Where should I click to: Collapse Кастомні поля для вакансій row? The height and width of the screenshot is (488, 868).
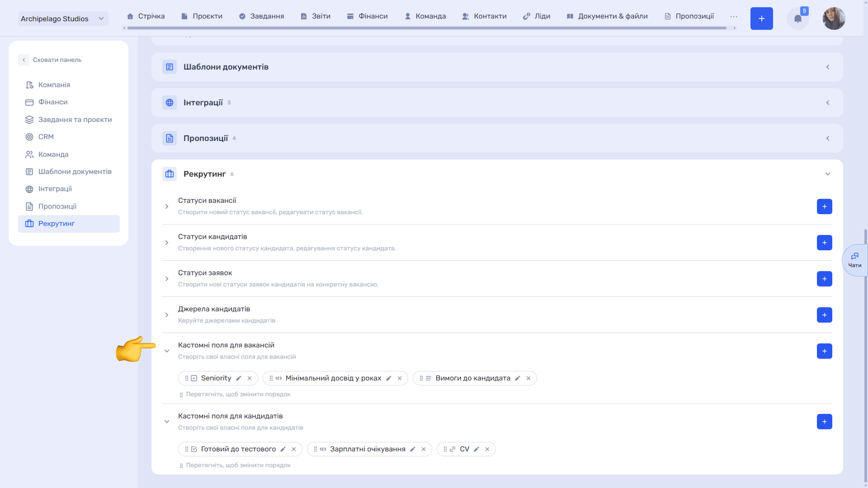(167, 351)
